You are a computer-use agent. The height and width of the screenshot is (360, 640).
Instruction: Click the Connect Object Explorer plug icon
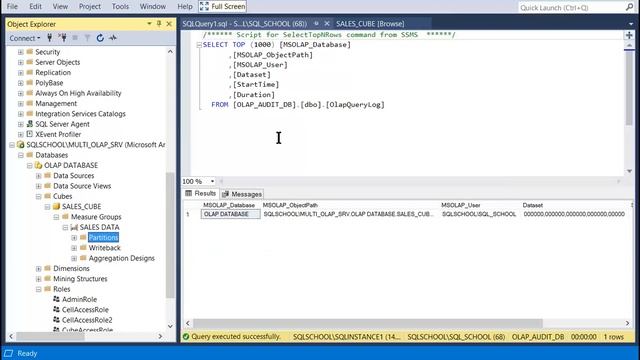49,38
